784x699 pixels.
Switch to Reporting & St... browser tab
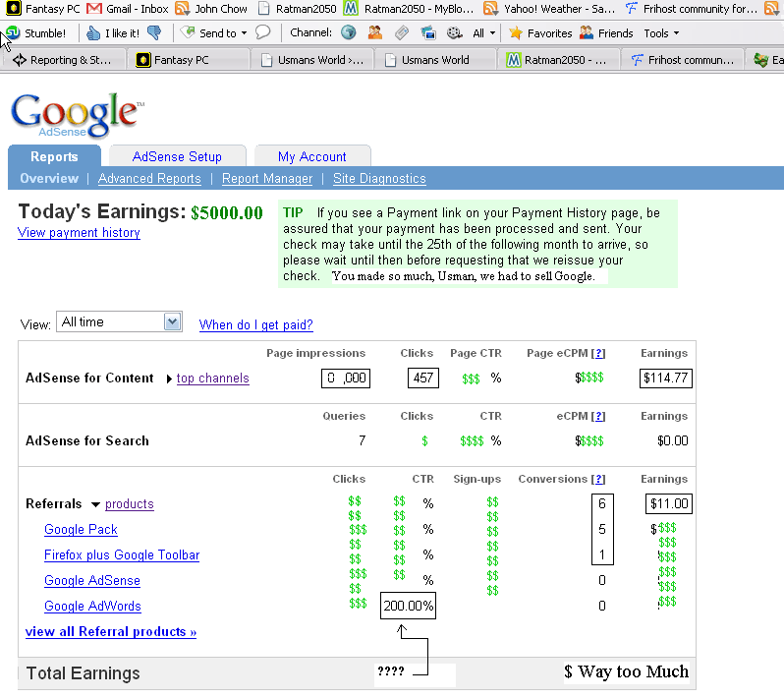pyautogui.click(x=63, y=60)
